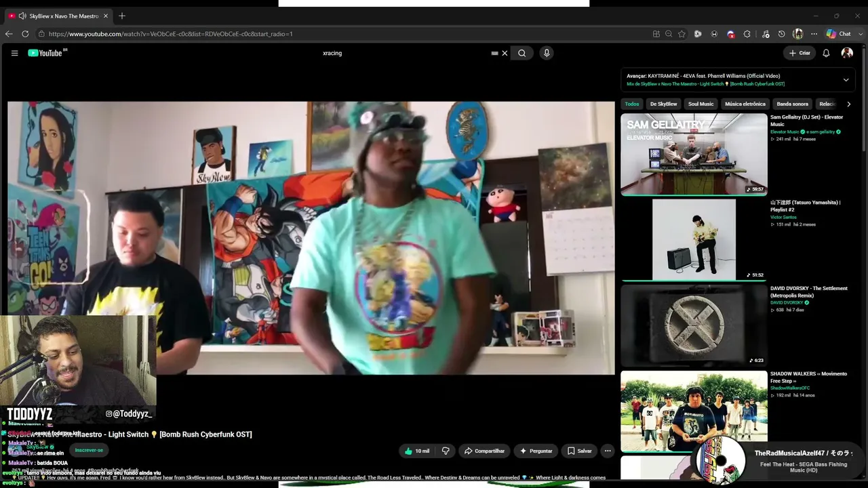Open the Tatsuro Yamashita playlist thumbnail
This screenshot has height=488, width=868.
(694, 239)
